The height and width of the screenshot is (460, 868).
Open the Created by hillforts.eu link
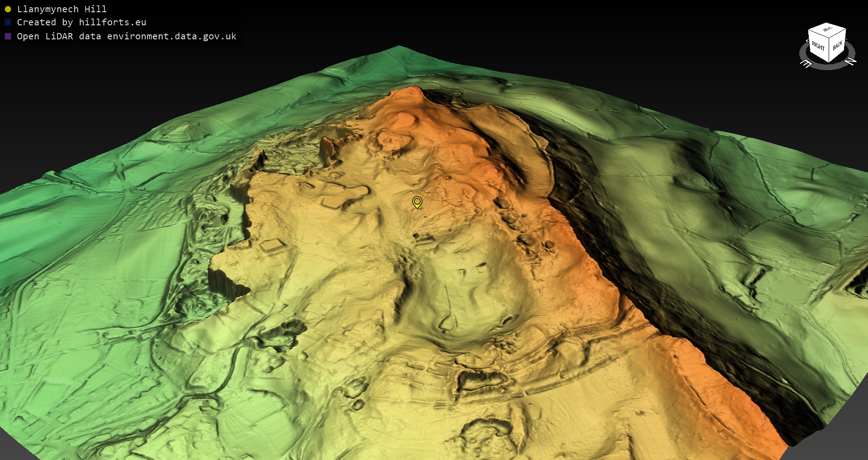pyautogui.click(x=81, y=22)
